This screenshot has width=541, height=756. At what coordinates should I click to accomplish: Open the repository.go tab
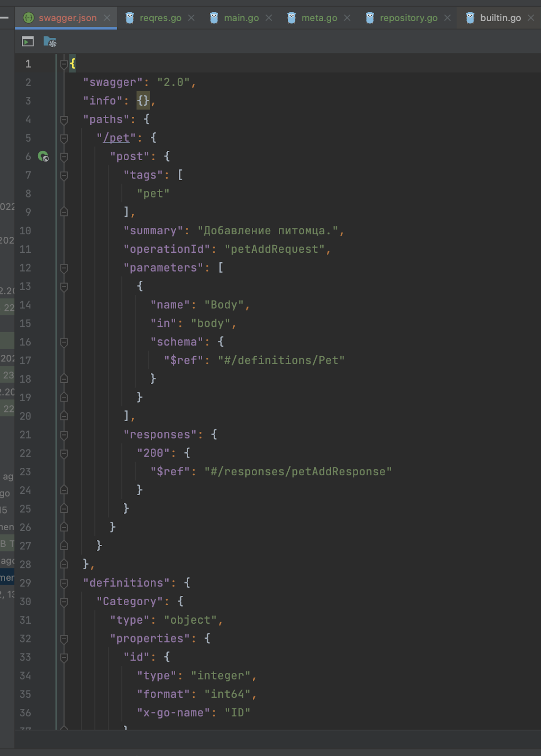[408, 18]
